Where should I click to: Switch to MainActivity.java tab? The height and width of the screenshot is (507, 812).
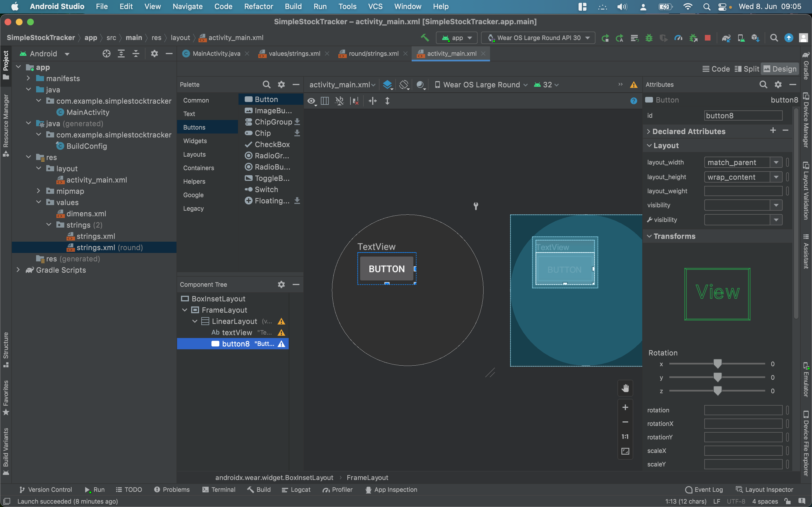click(216, 54)
